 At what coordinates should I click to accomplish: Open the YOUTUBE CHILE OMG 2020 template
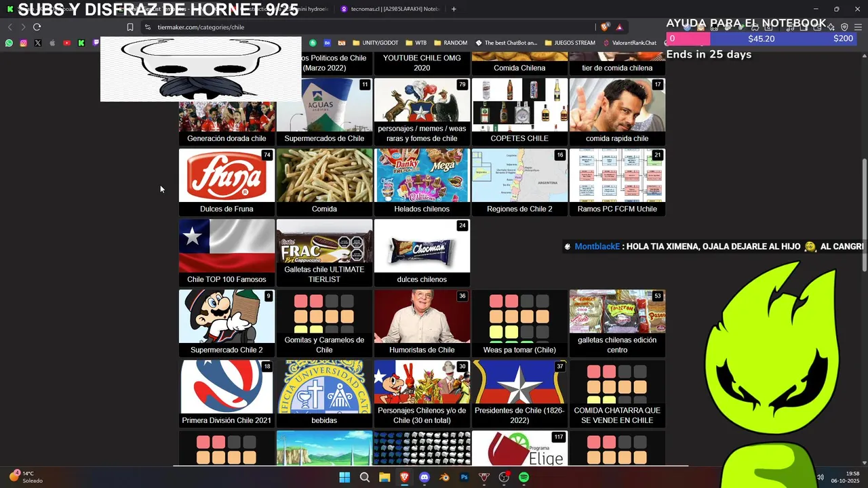point(422,63)
